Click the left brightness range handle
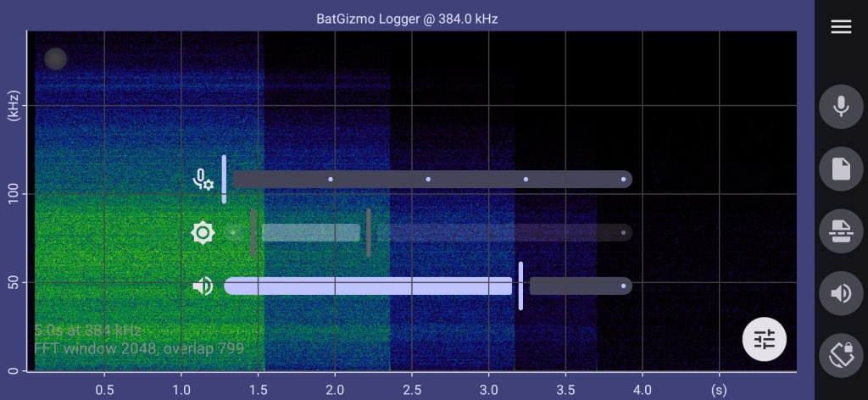The height and width of the screenshot is (400, 868). pyautogui.click(x=253, y=232)
